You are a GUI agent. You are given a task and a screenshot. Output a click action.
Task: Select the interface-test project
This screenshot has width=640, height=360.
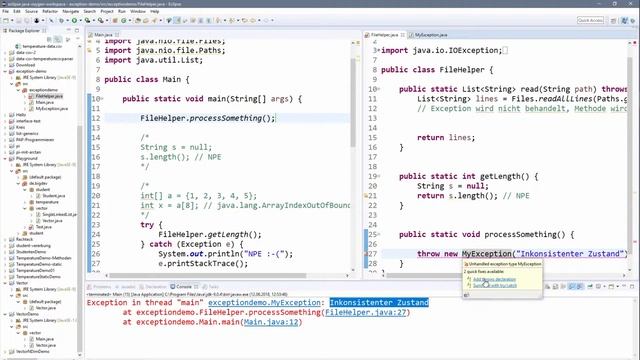click(28, 121)
